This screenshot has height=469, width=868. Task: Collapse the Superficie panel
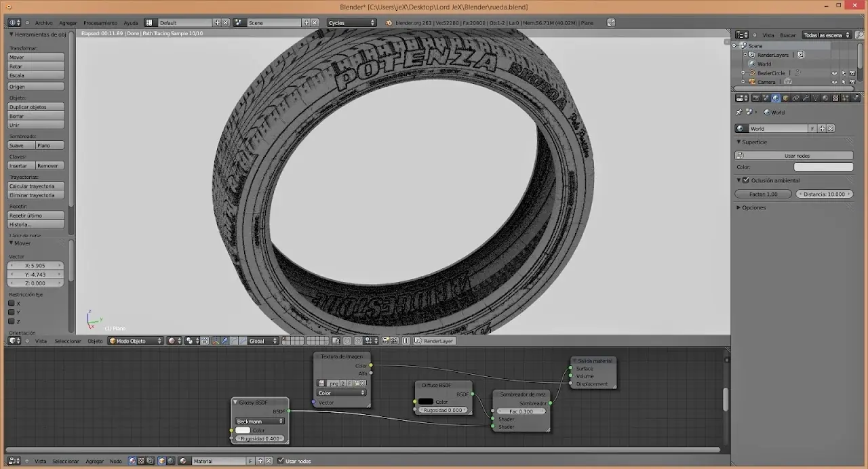(739, 142)
